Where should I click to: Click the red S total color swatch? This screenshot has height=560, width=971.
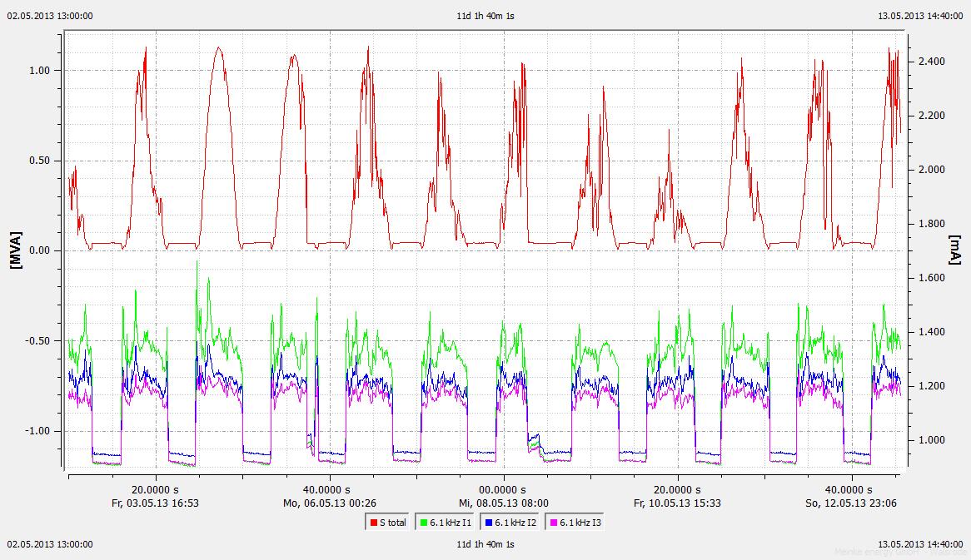[x=372, y=523]
